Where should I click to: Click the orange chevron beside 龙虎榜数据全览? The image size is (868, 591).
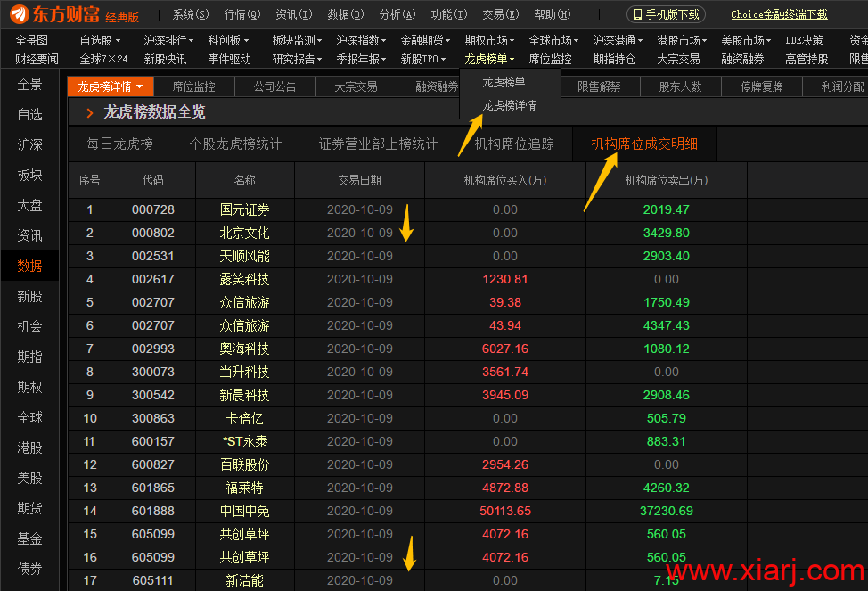click(x=90, y=113)
